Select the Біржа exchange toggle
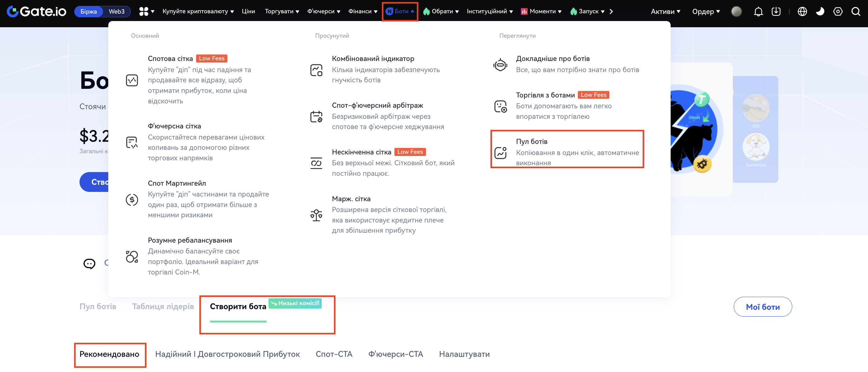868x372 pixels. (88, 11)
